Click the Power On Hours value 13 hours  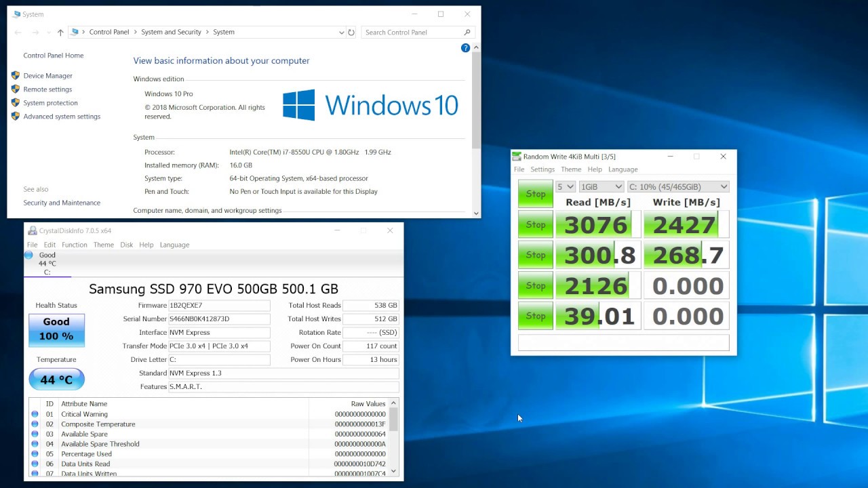click(370, 359)
